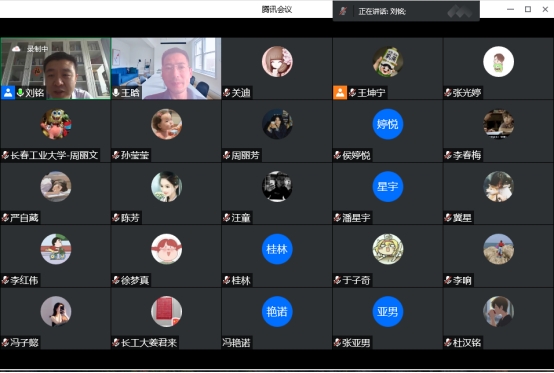
Task: Select the blue 亚男 avatar for 张亚男
Action: tap(388, 312)
